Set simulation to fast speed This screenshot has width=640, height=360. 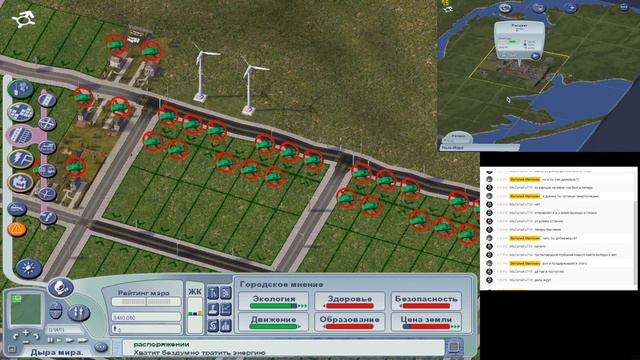70,340
